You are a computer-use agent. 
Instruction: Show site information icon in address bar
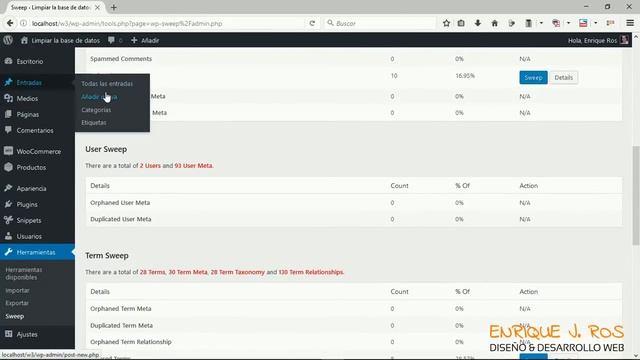(24, 23)
